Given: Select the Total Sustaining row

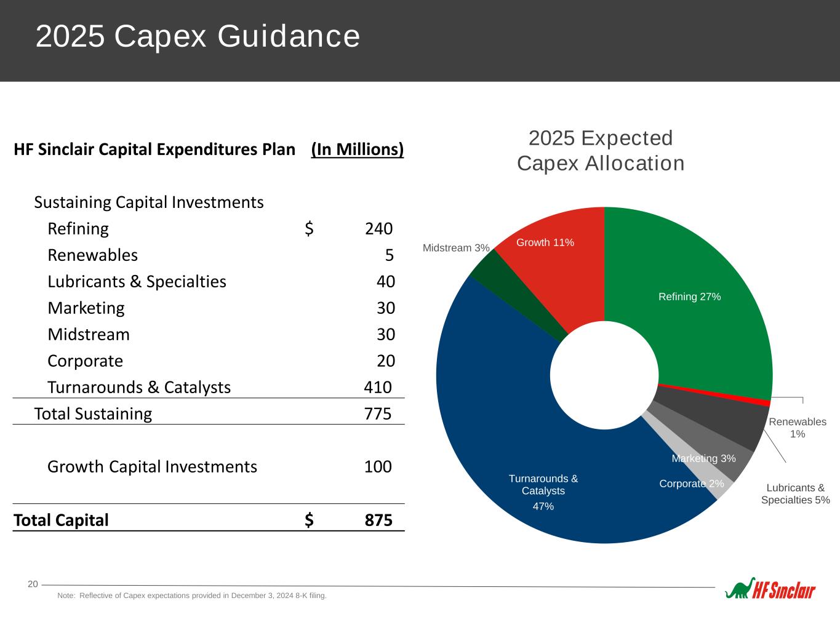Looking at the screenshot, I should (x=209, y=413).
